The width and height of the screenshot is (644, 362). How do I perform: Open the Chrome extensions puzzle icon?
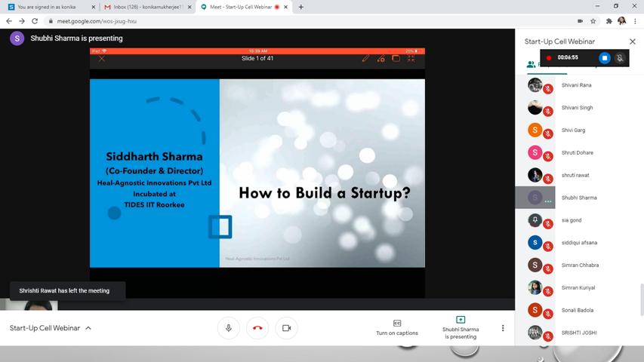[x=609, y=21]
